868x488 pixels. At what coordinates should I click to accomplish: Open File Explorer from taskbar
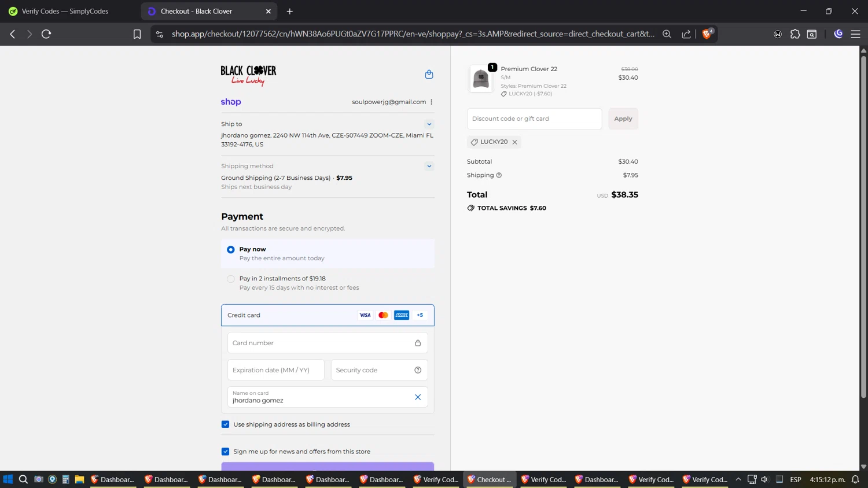80,479
